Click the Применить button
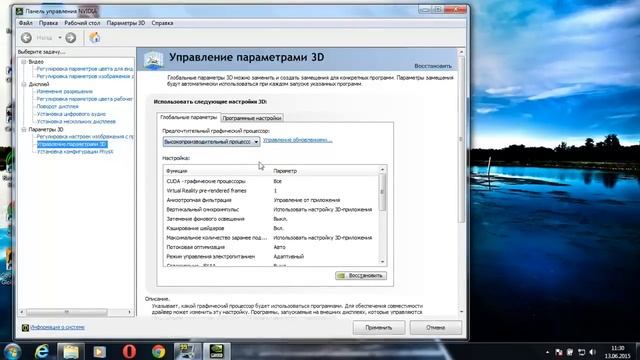640x360 pixels. [x=379, y=328]
